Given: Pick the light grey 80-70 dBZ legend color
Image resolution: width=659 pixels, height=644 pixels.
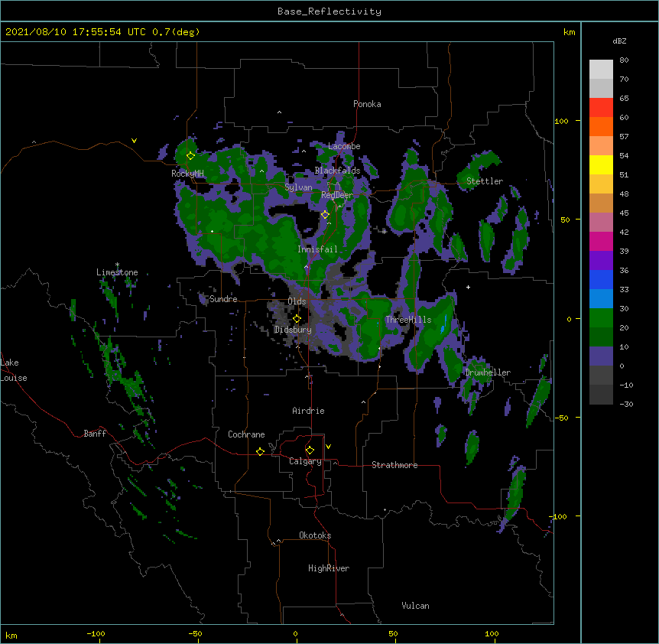Looking at the screenshot, I should click(x=601, y=70).
